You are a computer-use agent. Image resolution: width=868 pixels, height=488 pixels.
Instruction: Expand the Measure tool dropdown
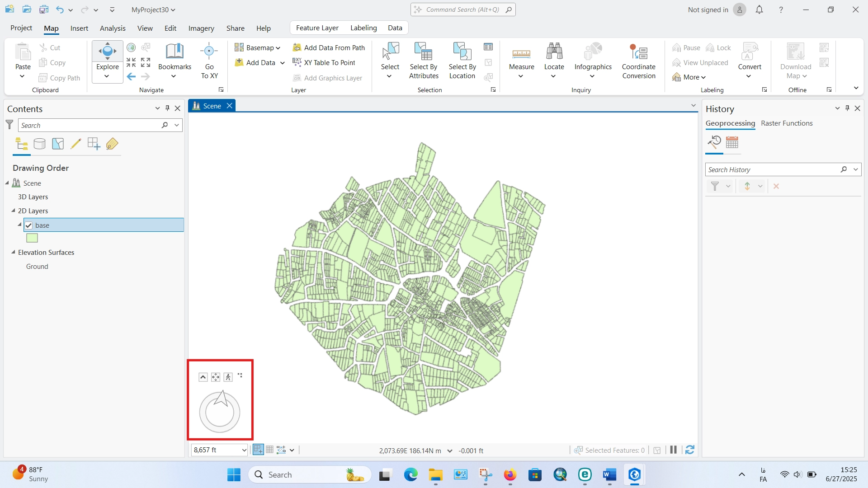(x=521, y=76)
